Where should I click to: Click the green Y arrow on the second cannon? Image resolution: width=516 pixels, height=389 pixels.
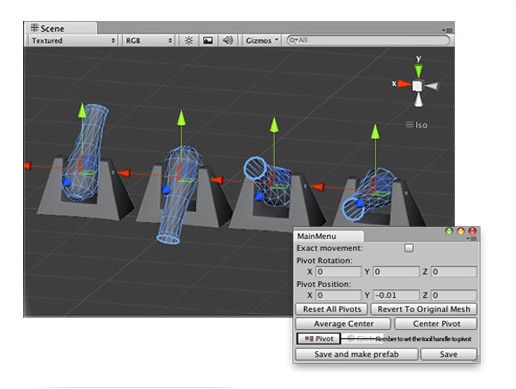(x=181, y=118)
